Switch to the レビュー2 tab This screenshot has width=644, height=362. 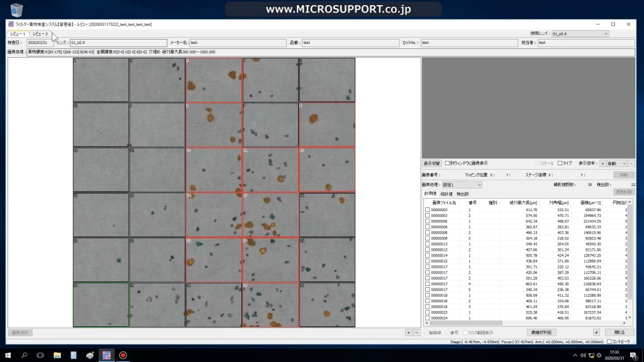point(40,34)
